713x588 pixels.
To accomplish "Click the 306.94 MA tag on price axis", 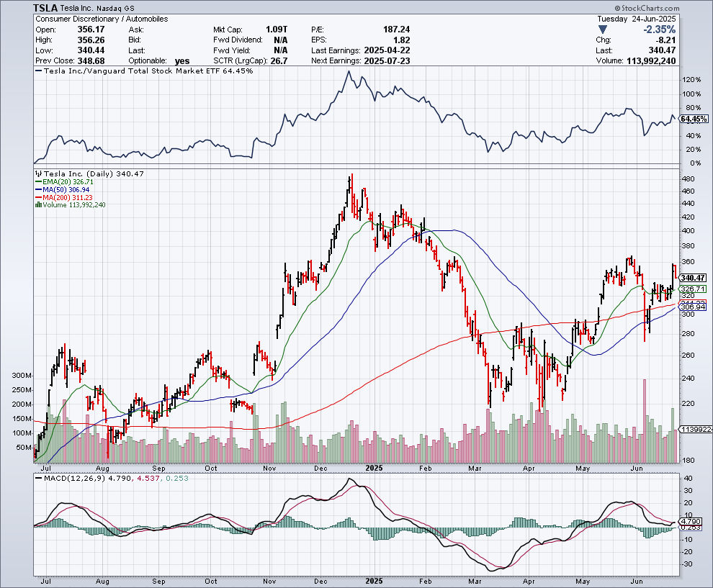I will pos(694,307).
